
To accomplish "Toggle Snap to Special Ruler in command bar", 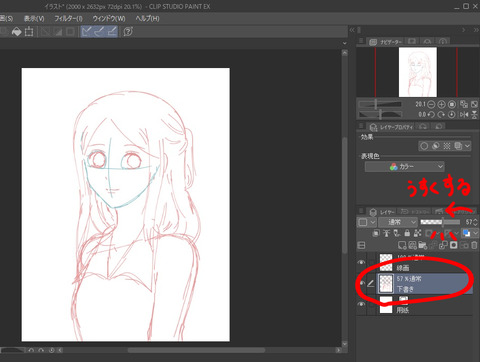I will (x=99, y=32).
